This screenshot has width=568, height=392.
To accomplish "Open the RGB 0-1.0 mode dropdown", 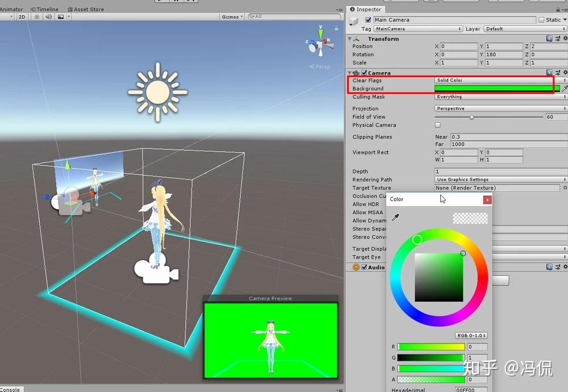I will [x=473, y=335].
